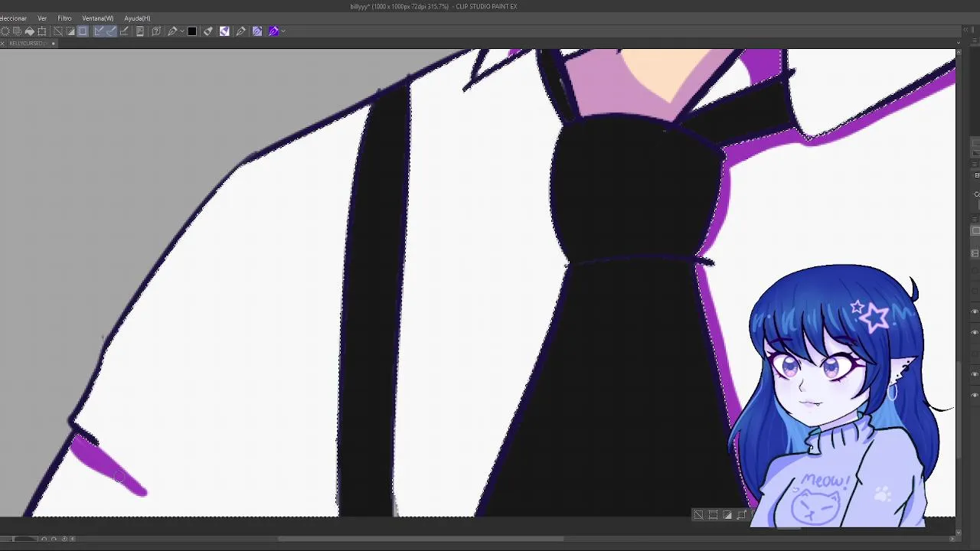
Task: Open the Filtro menu
Action: 64,18
